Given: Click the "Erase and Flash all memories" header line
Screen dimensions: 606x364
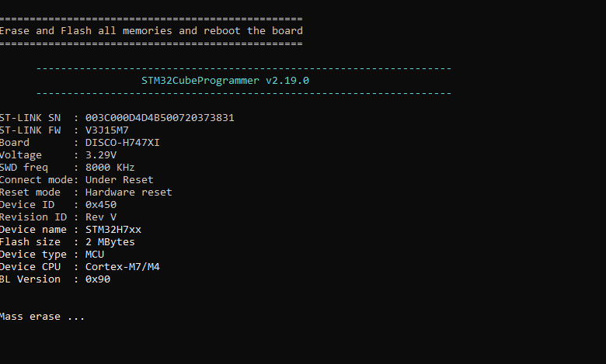Looking at the screenshot, I should click(151, 31).
